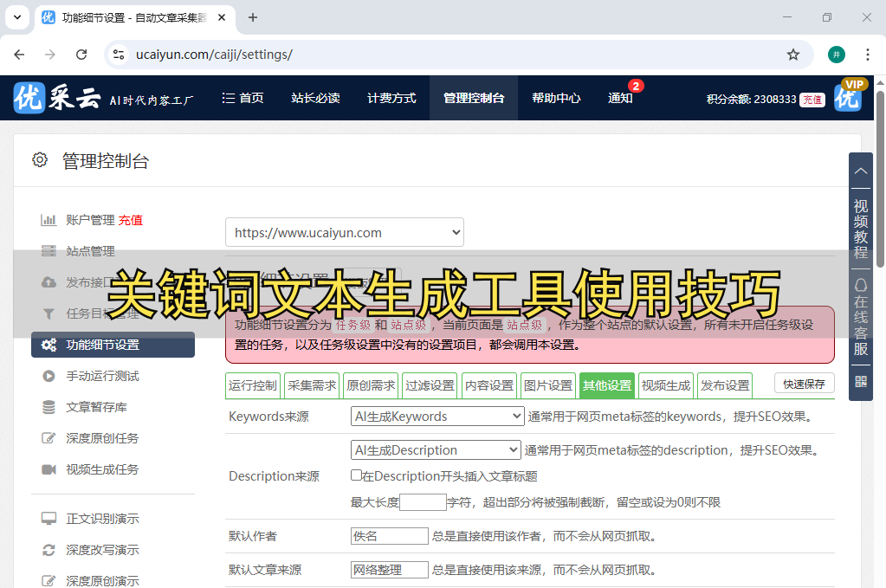Open 站长必读 in top navigation
886x588 pixels.
pyautogui.click(x=315, y=98)
